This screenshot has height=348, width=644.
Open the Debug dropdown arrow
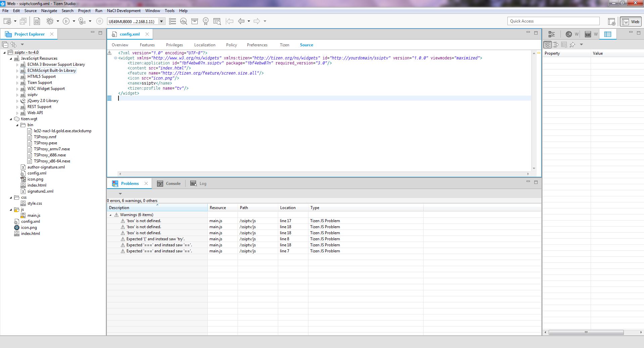pyautogui.click(x=58, y=21)
